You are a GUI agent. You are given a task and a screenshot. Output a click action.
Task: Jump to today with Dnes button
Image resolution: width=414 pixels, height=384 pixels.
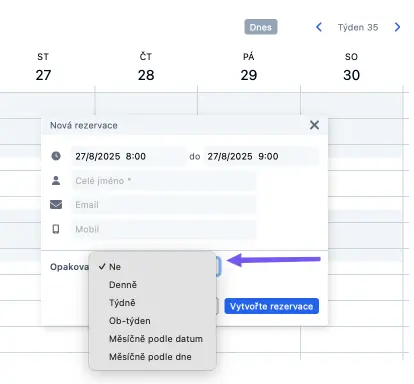point(261,27)
